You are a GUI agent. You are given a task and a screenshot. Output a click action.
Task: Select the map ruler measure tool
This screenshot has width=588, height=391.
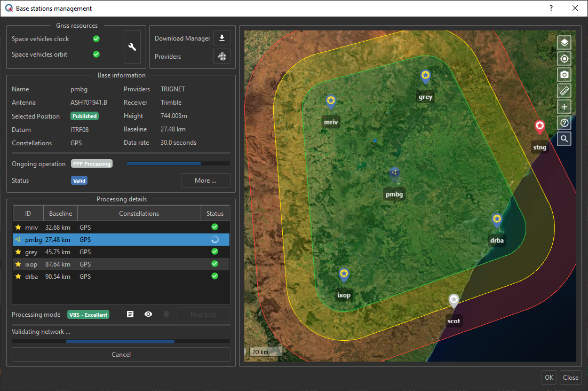click(x=564, y=91)
